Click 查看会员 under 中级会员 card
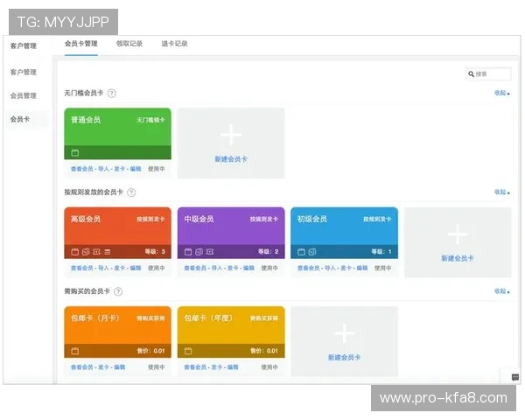 coord(195,268)
